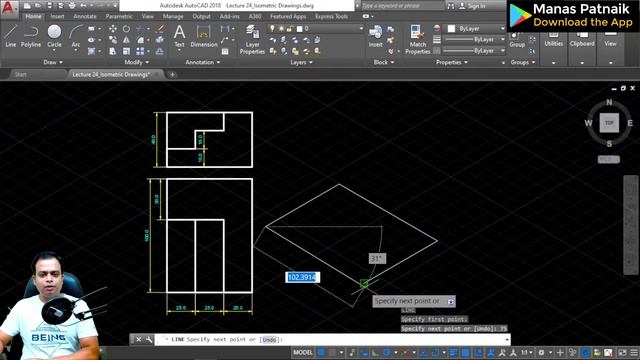The height and width of the screenshot is (360, 640).
Task: Click the Text annotation tool
Action: pyautogui.click(x=179, y=36)
